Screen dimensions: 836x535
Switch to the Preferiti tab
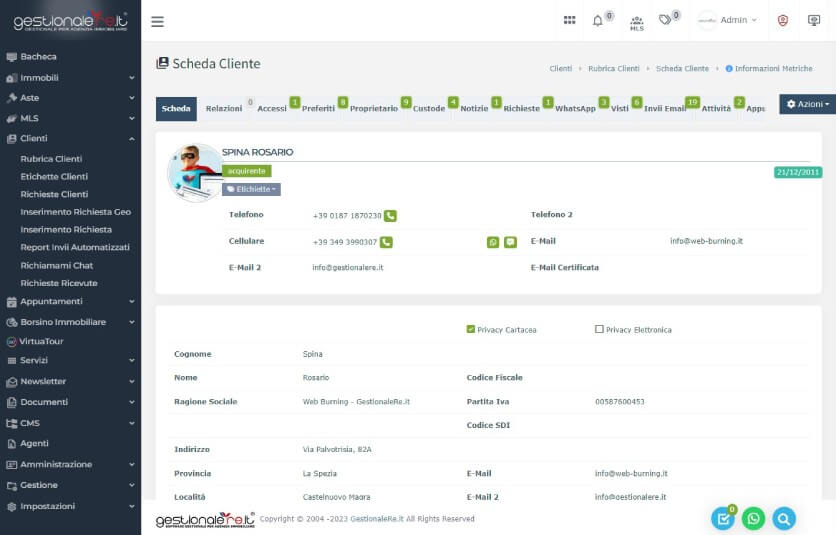[x=318, y=108]
